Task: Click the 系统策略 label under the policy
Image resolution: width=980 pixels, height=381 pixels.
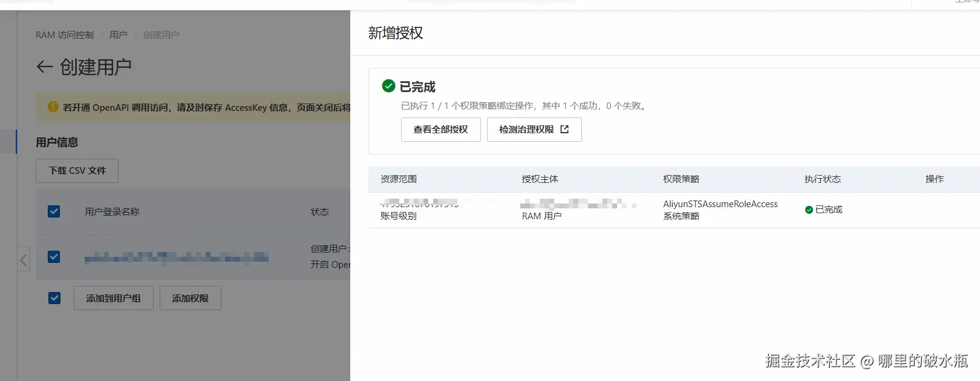Action: coord(681,216)
